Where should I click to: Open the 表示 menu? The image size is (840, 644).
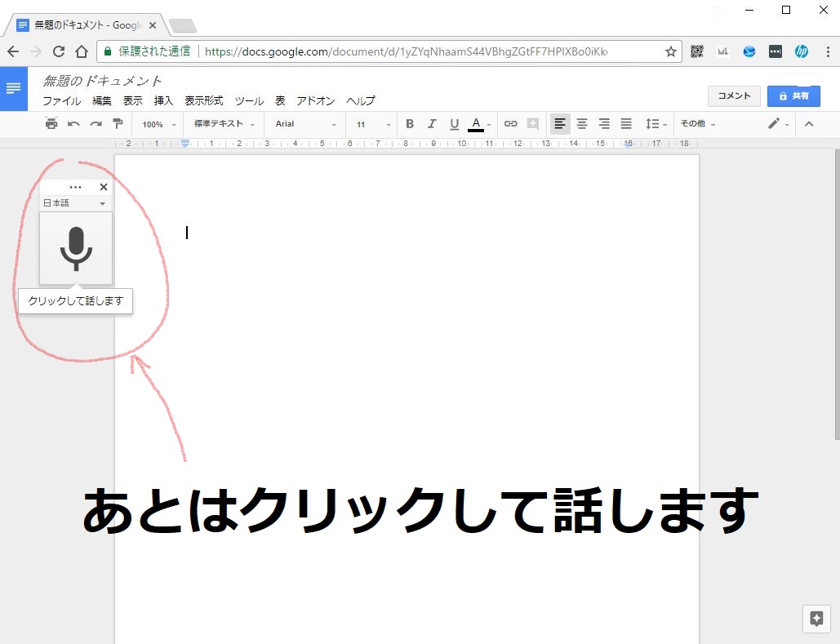click(133, 100)
